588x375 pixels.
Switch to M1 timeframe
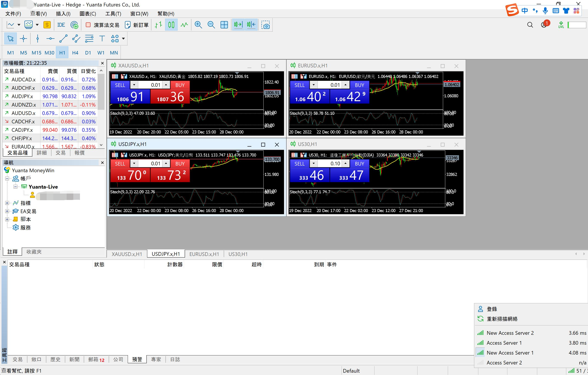11,53
